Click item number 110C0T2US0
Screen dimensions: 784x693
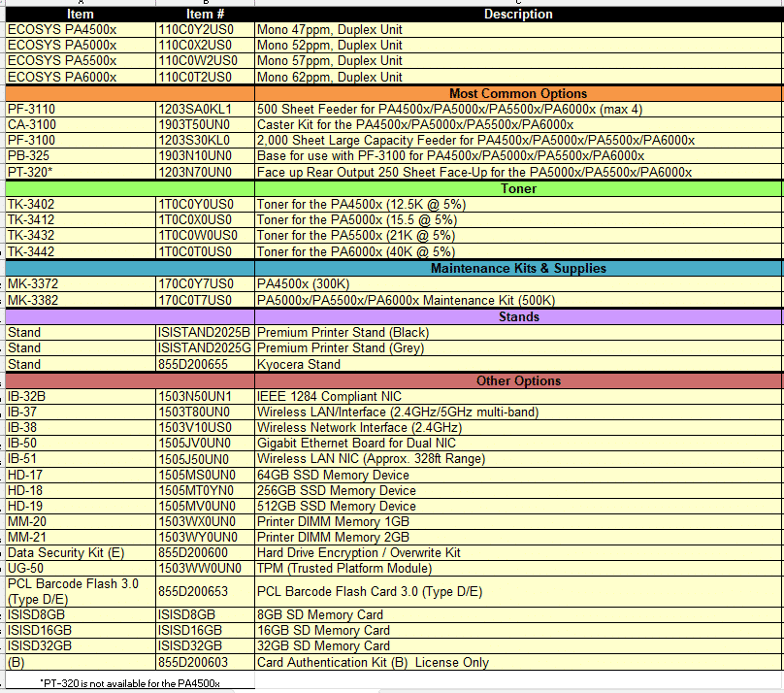click(195, 77)
